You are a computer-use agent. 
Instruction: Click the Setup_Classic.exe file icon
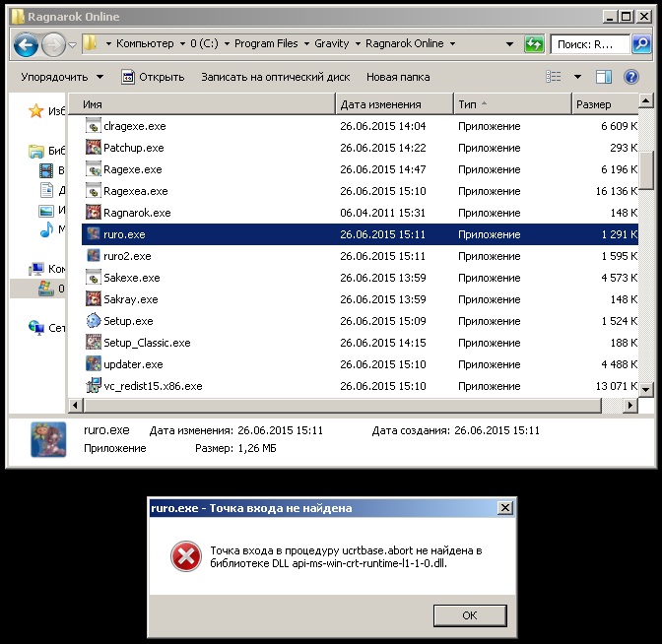tap(94, 343)
